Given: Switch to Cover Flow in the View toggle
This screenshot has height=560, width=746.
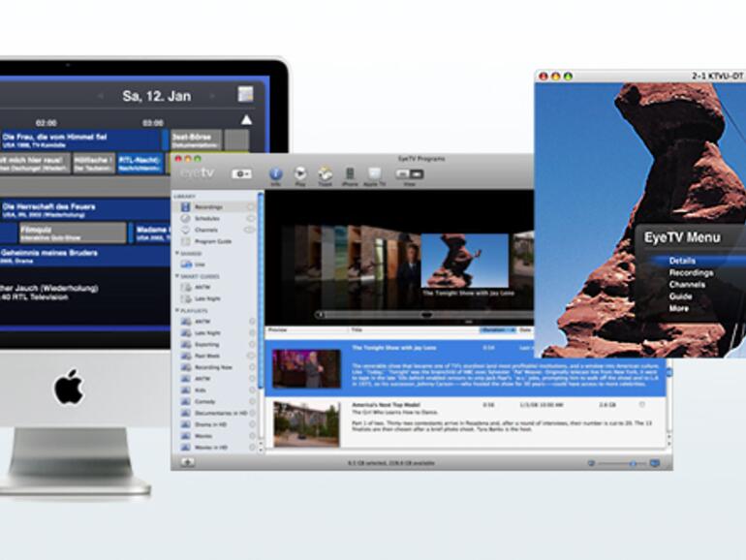Looking at the screenshot, I should [417, 174].
